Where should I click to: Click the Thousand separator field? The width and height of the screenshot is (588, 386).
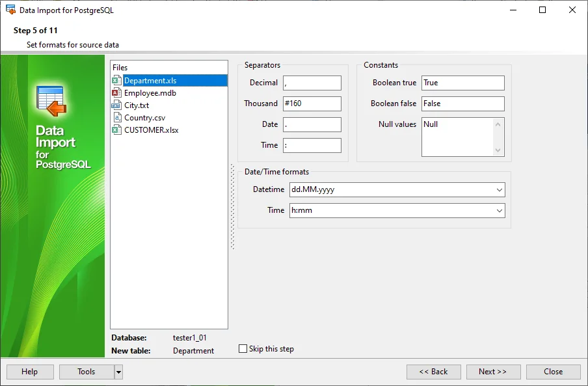(312, 103)
